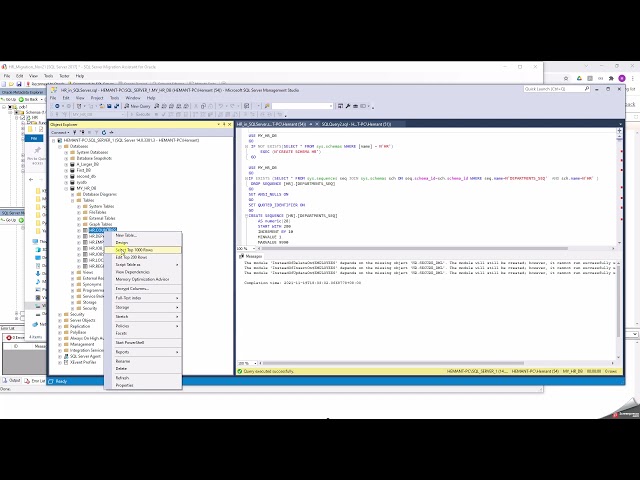Switch to the HR_in_SQLServer query tab
This screenshot has width=640, height=480.
pos(271,124)
